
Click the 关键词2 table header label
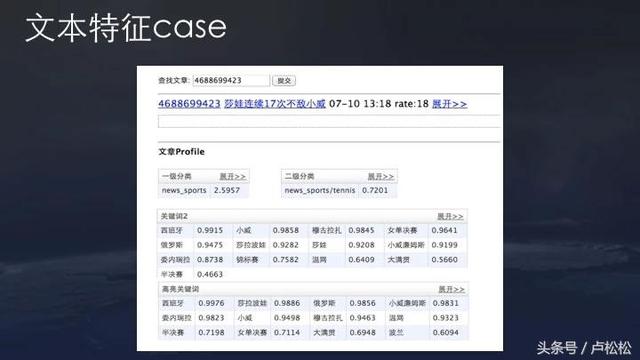click(174, 216)
